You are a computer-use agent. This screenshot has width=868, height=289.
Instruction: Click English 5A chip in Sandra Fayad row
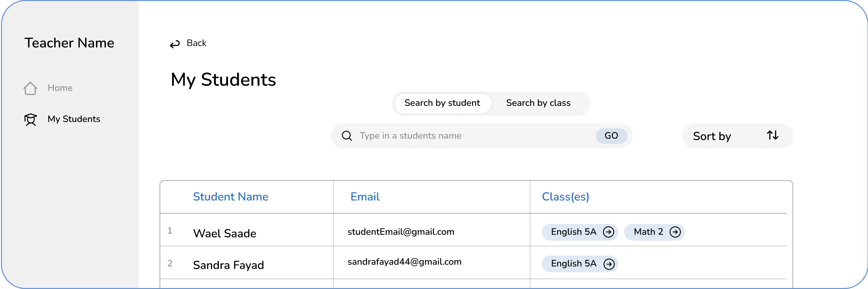click(580, 264)
